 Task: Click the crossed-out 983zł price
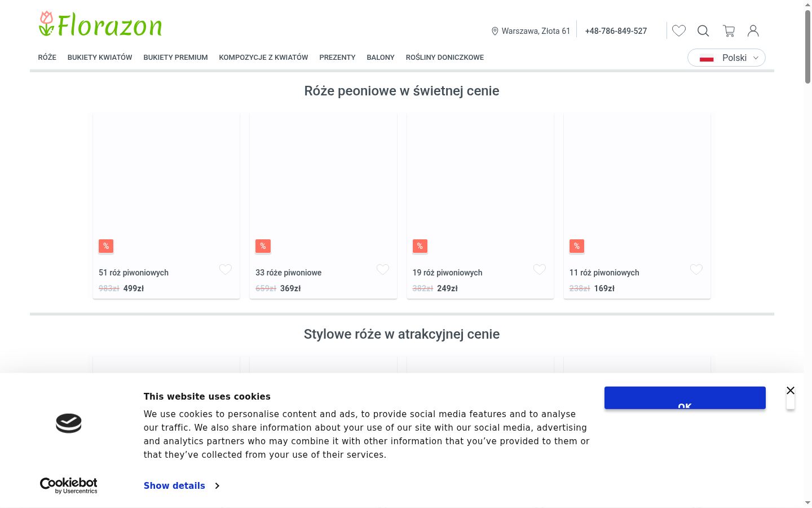coord(109,288)
